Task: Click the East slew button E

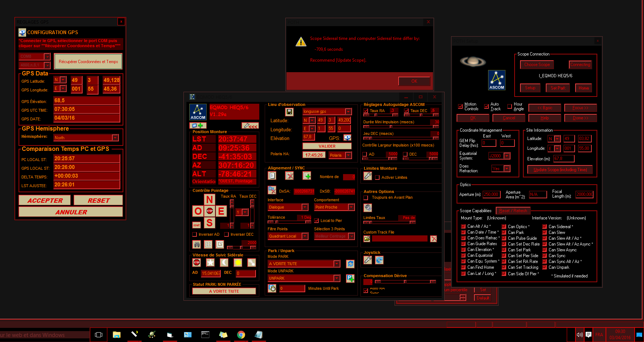Action: [x=221, y=211]
